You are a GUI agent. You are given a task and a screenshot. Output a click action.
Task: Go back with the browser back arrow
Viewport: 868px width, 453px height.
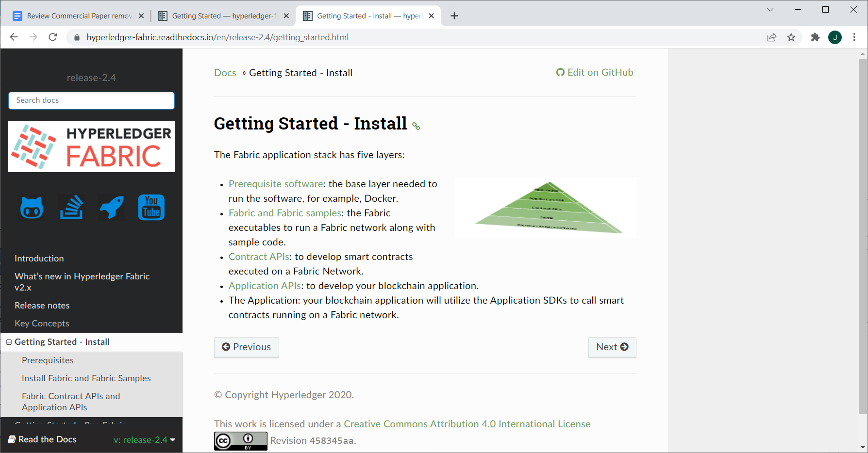click(14, 37)
